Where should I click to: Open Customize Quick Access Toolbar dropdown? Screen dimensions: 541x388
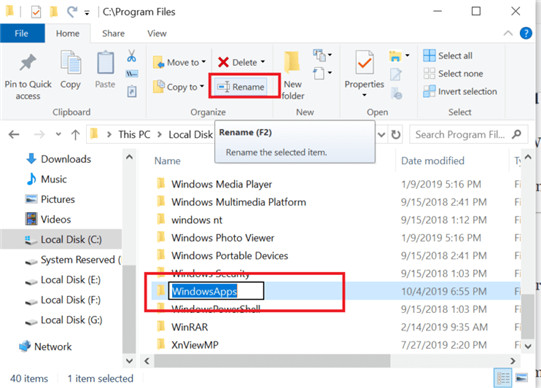87,13
